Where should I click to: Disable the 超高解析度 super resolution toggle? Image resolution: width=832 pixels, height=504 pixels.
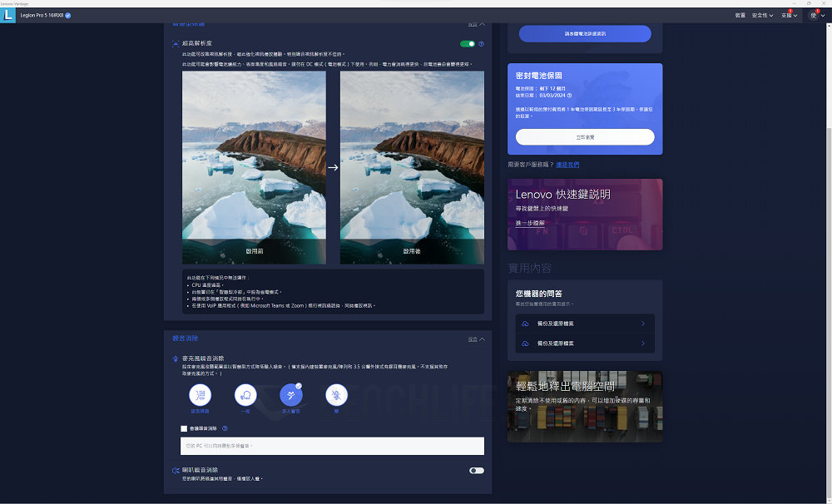pyautogui.click(x=468, y=44)
